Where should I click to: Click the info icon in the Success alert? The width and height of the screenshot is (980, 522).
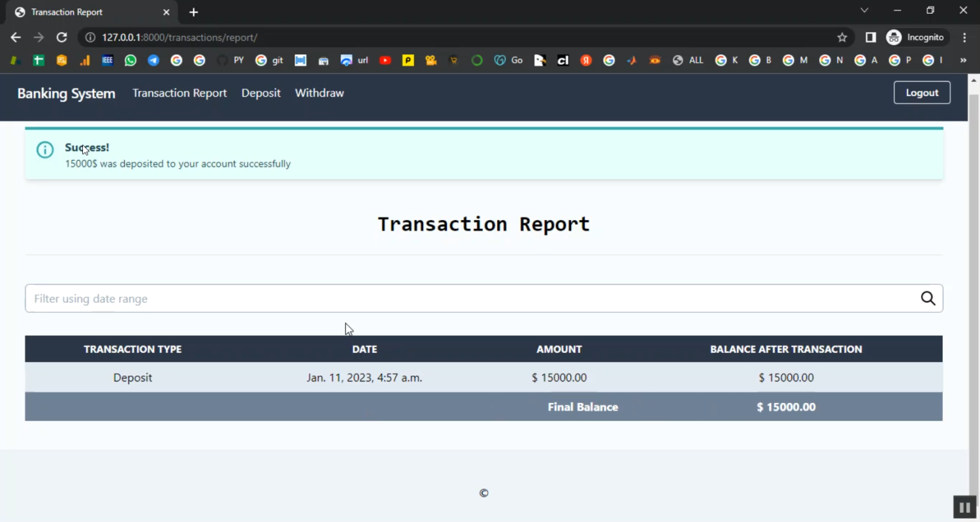pyautogui.click(x=45, y=150)
